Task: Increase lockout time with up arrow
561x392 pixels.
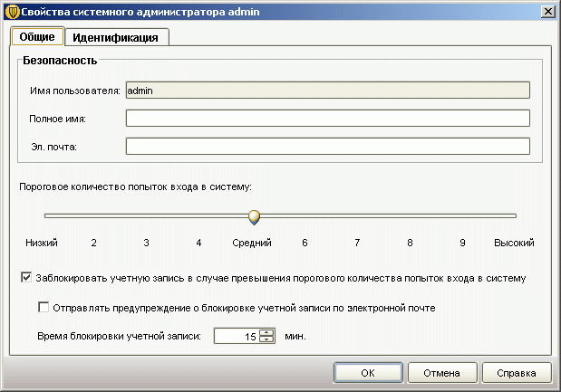Action: click(266, 331)
